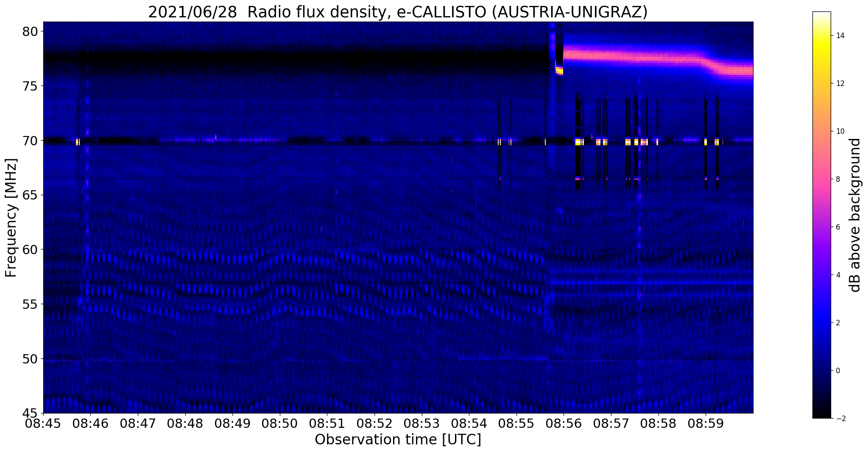This screenshot has width=868, height=452.
Task: Click the 75 MHz frequency tick label
Action: tap(31, 86)
